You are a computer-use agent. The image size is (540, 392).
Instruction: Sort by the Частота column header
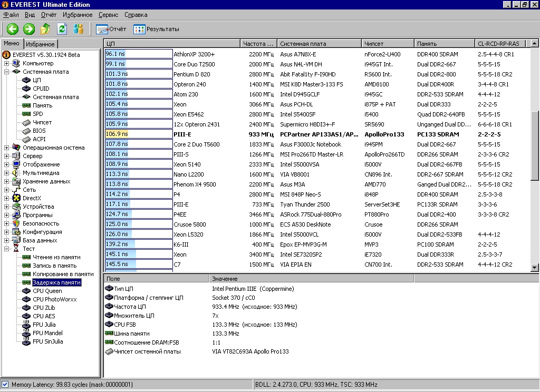coord(258,44)
